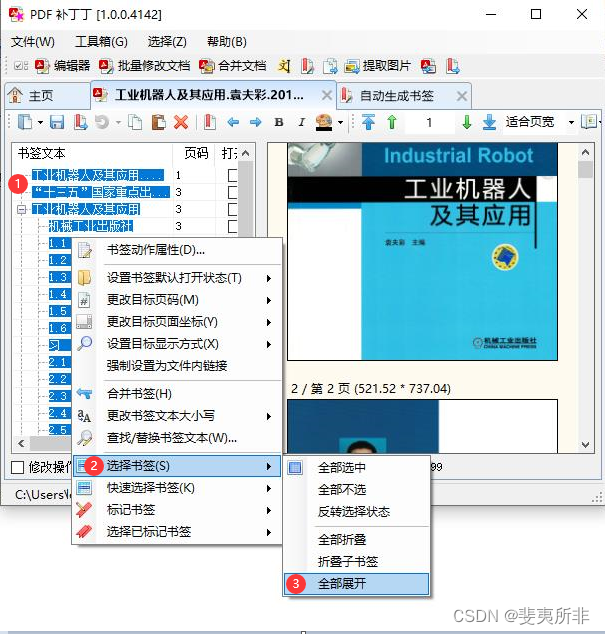Viewport: 605px width, 634px height.
Task: Go to previous page green up arrow
Action: pos(392,122)
